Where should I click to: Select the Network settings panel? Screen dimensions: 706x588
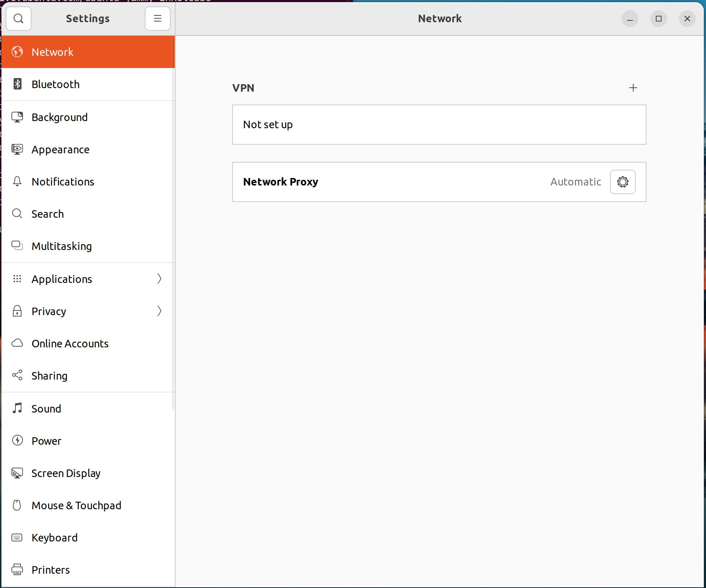pyautogui.click(x=88, y=52)
